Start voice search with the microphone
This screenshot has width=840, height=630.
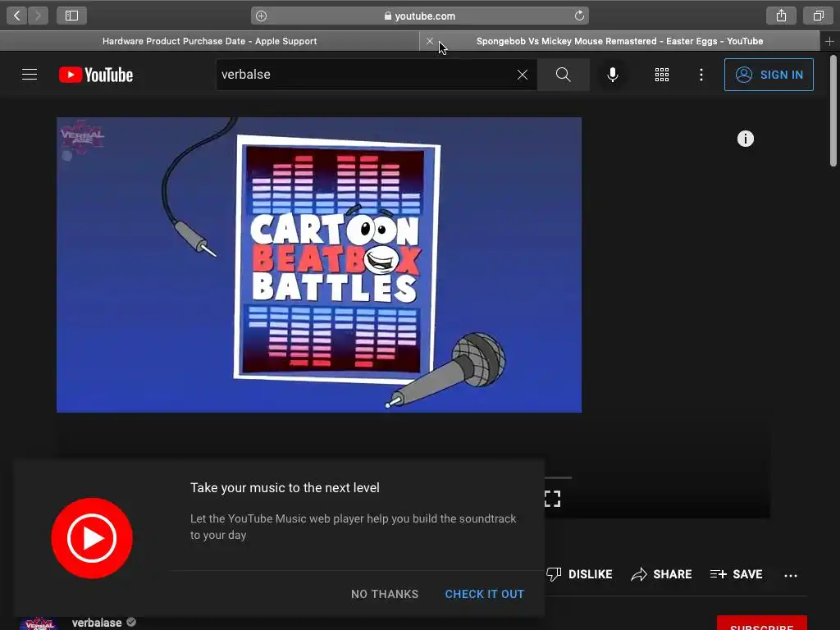[613, 75]
